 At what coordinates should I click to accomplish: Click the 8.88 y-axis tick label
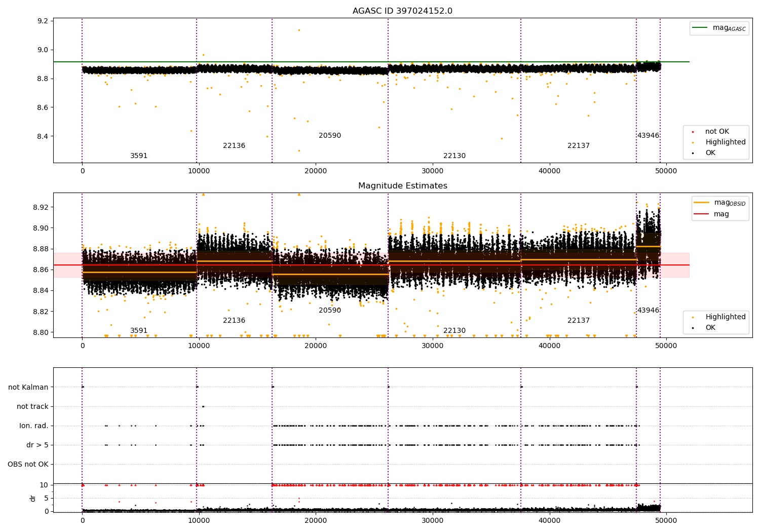click(x=41, y=249)
